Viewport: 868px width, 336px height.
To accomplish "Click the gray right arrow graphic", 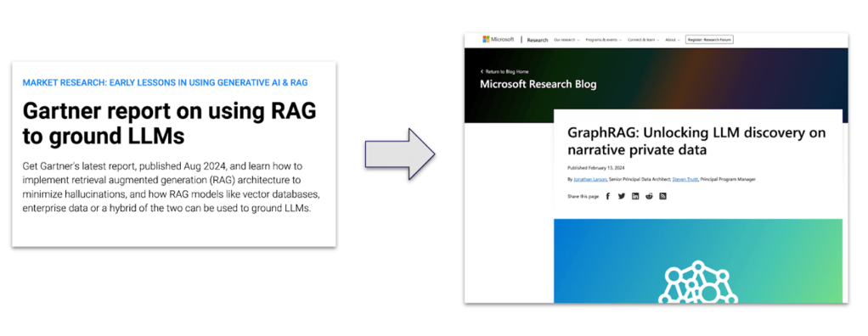I will [x=400, y=154].
